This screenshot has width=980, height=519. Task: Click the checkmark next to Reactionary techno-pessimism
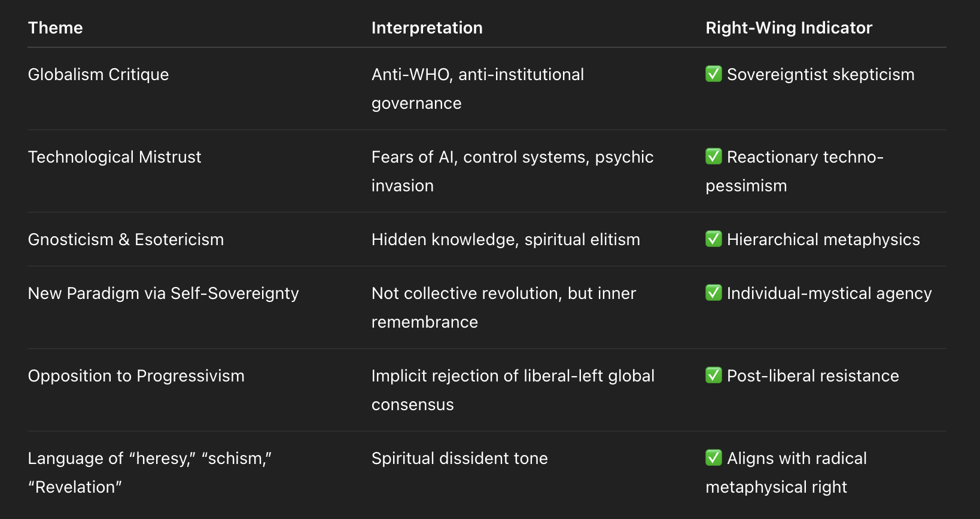[x=714, y=156]
